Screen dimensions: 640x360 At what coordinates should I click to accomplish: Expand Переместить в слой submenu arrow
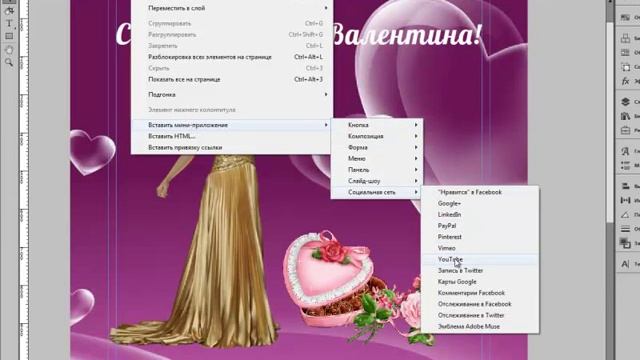326,8
